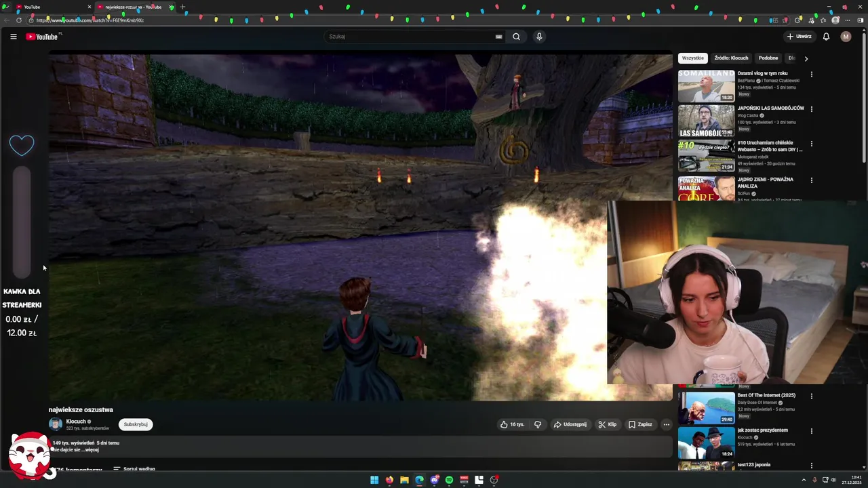This screenshot has width=868, height=488.
Task: Like the video with thumbs up
Action: click(x=512, y=424)
